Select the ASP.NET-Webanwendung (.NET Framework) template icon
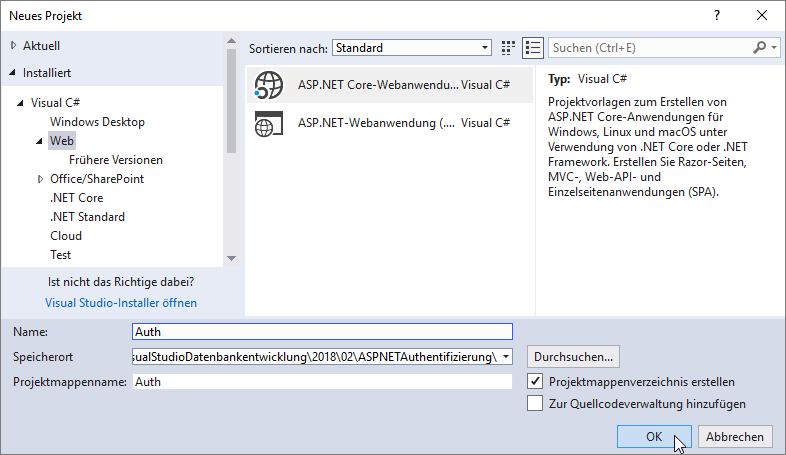The image size is (786, 455). click(269, 123)
